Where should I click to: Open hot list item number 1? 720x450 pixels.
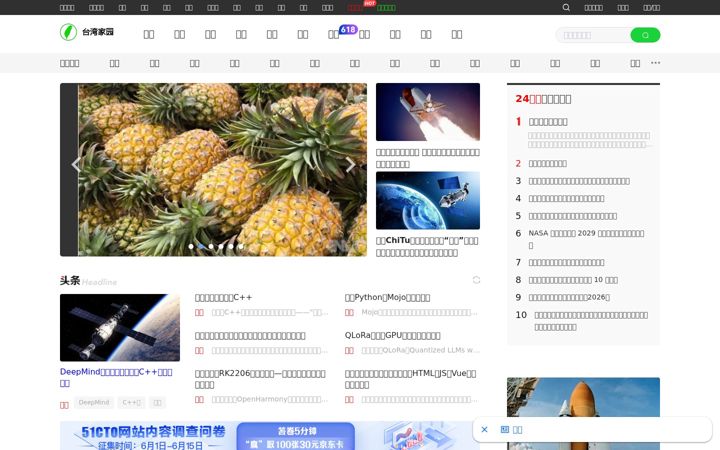(x=548, y=122)
